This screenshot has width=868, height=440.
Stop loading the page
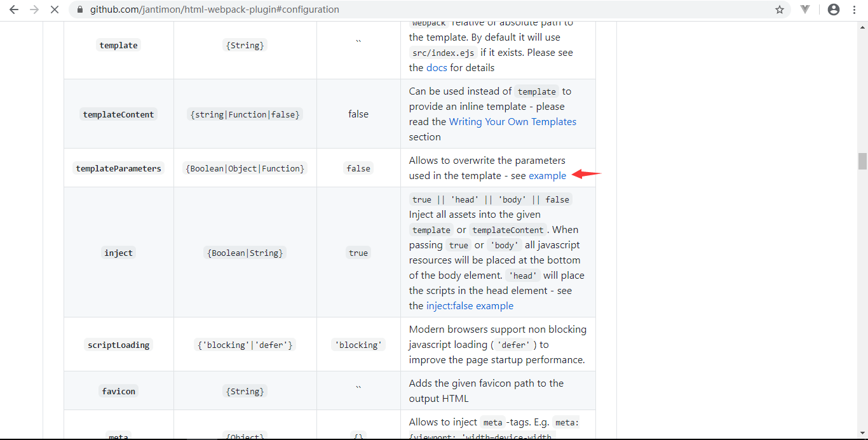55,10
